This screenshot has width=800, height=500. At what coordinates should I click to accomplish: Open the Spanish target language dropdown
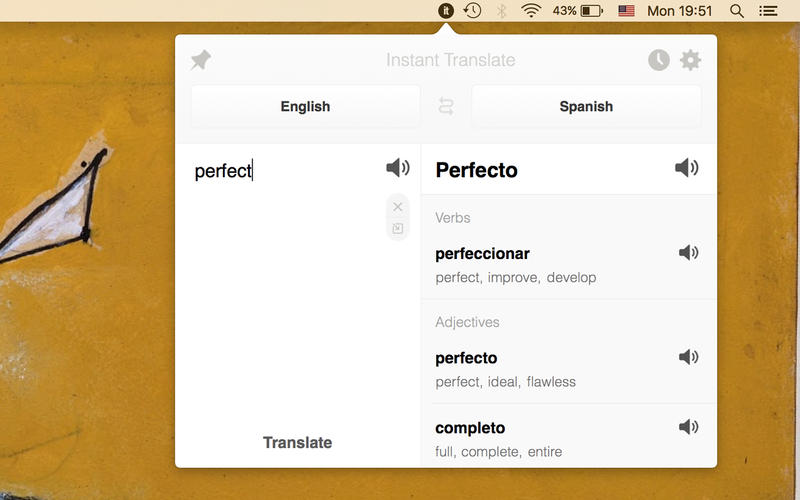coord(586,107)
